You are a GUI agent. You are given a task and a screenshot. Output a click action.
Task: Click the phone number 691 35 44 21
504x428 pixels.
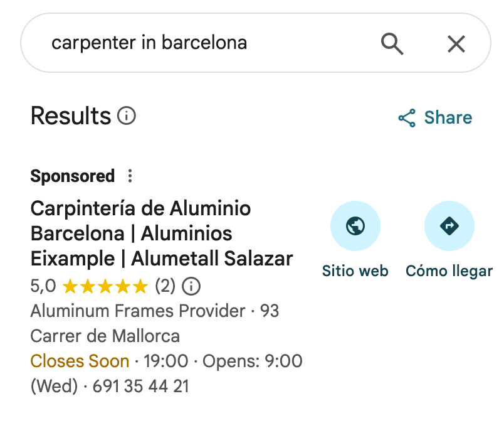140,386
